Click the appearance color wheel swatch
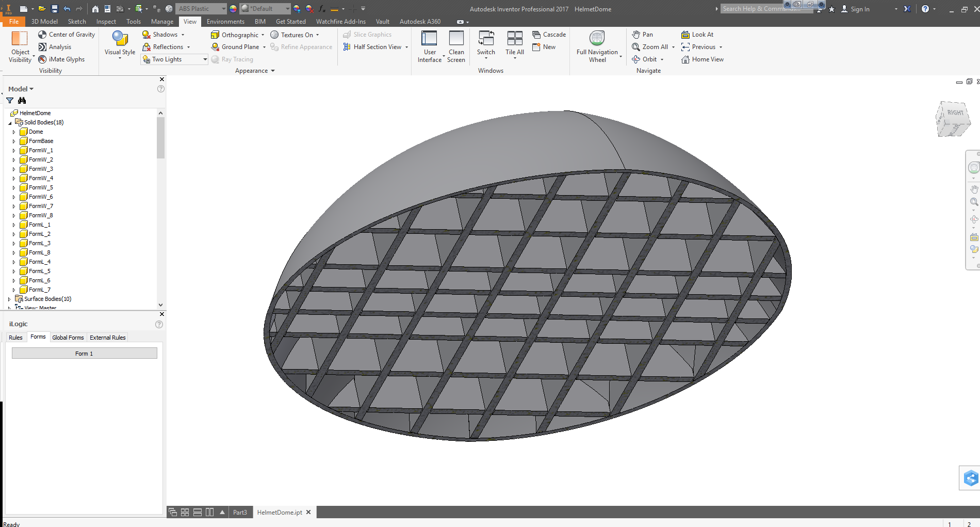Screen dimensions: 980x527 tap(233, 9)
